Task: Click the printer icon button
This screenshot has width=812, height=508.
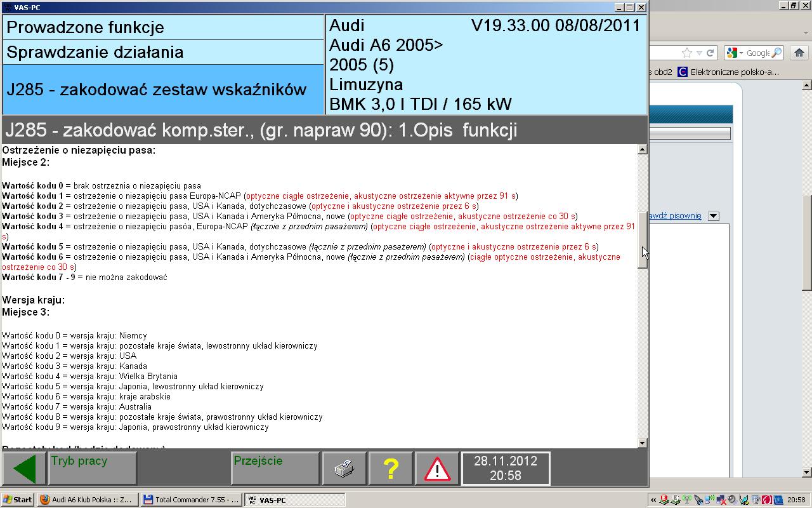Action: tap(344, 469)
